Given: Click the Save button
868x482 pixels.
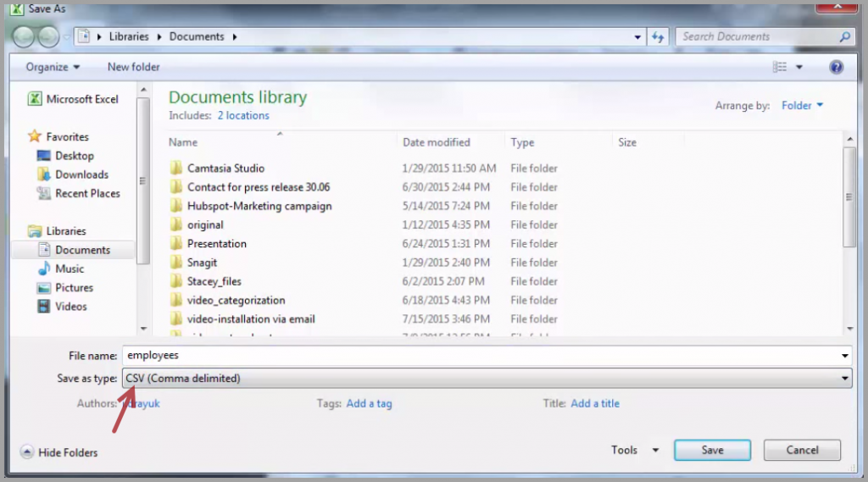Looking at the screenshot, I should (x=712, y=450).
